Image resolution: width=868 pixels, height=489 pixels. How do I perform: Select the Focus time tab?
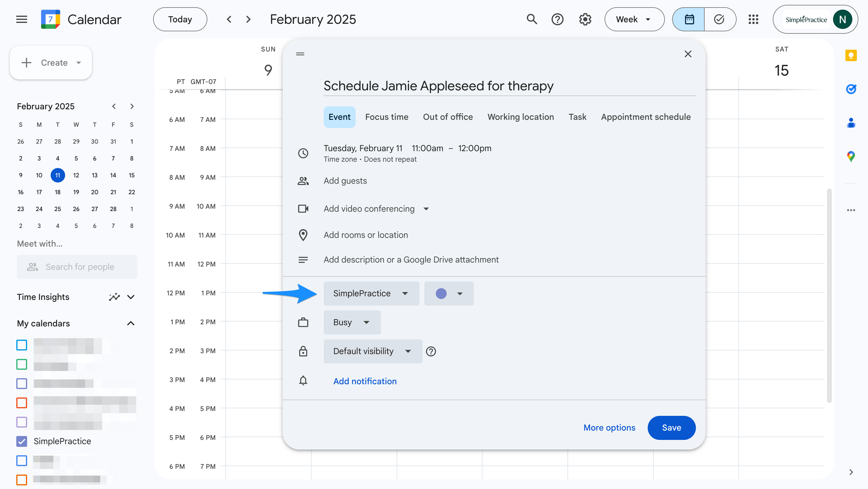coord(386,117)
